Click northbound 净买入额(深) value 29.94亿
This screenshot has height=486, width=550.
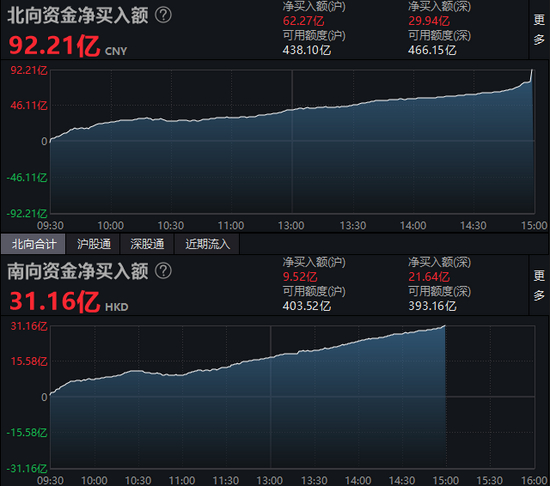[429, 21]
